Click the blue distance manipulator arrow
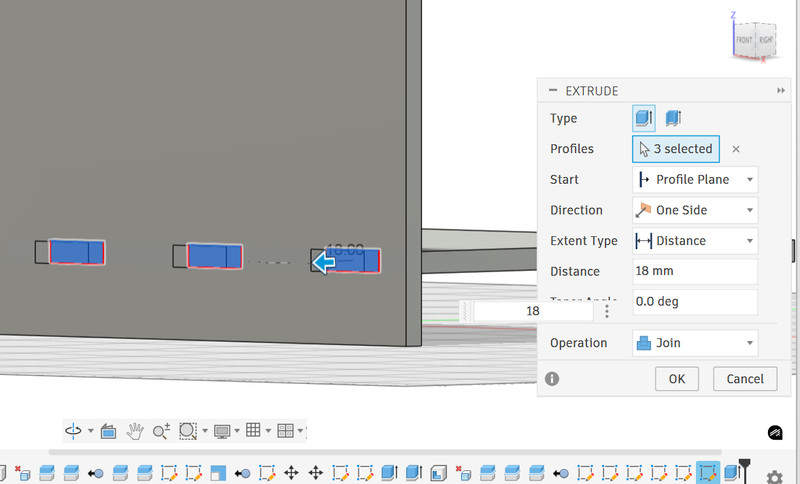 (x=323, y=263)
